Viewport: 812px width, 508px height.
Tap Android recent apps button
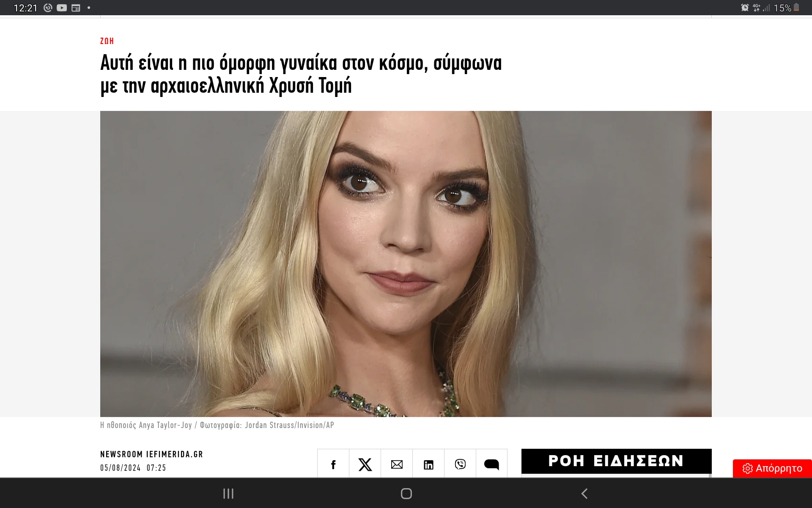pyautogui.click(x=228, y=494)
